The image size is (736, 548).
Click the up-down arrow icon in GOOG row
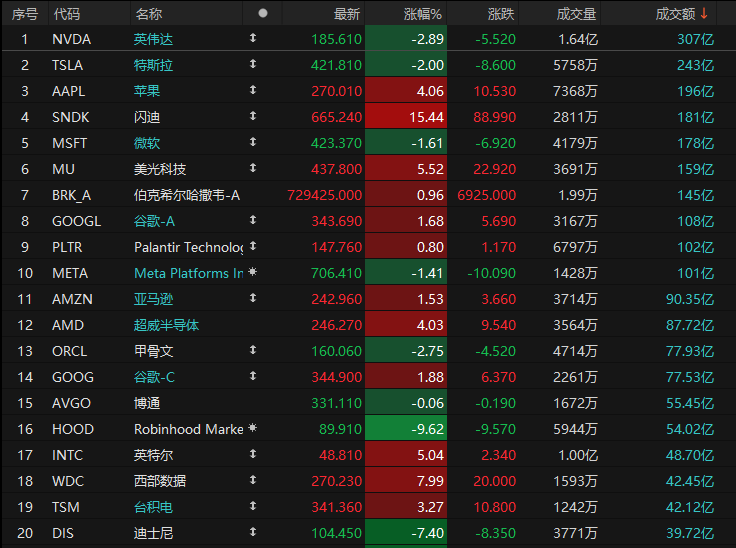[x=253, y=375]
